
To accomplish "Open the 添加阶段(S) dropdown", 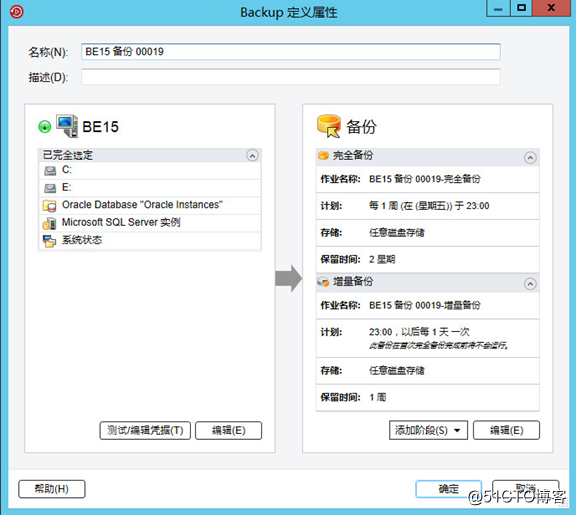I will click(x=428, y=430).
